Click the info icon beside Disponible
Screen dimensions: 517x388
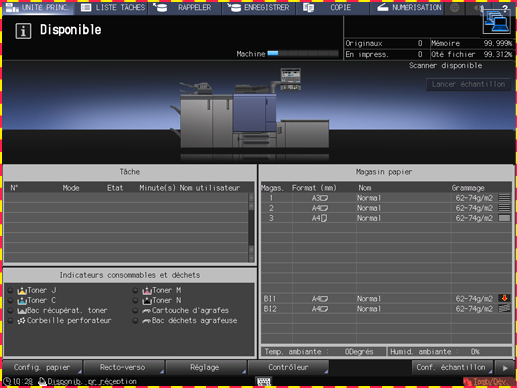(x=23, y=31)
